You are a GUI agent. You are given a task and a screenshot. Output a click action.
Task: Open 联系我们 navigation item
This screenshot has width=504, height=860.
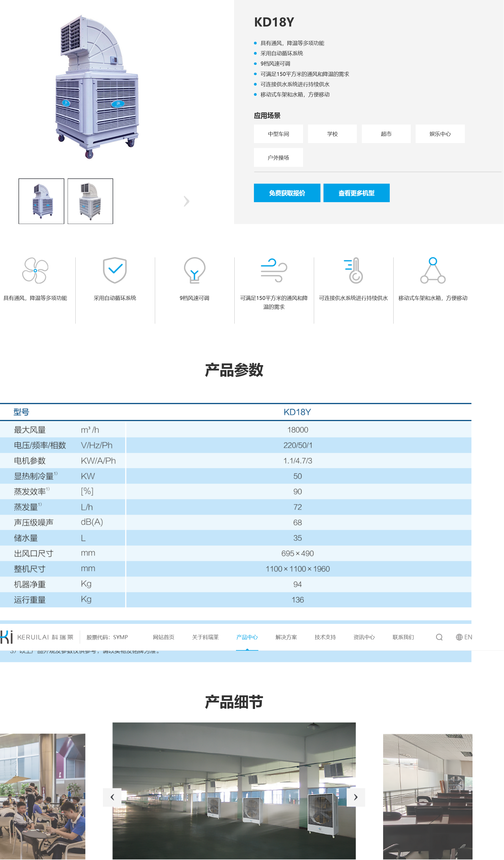[x=403, y=637]
